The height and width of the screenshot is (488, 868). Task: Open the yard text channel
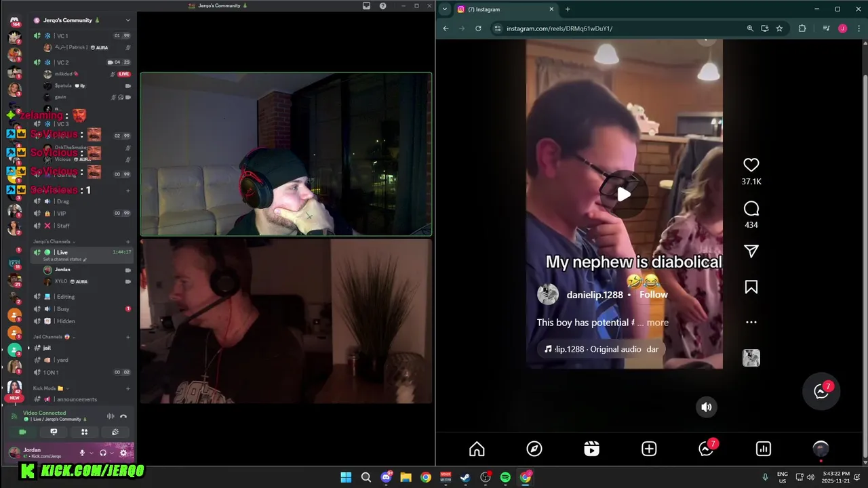(81, 360)
